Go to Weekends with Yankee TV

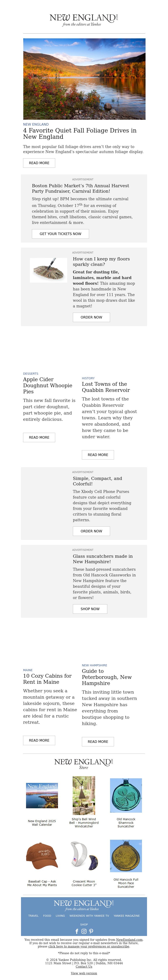pyautogui.click(x=89, y=916)
